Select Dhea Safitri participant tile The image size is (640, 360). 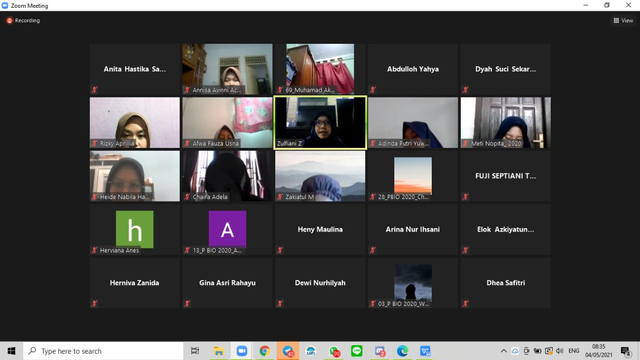point(506,283)
